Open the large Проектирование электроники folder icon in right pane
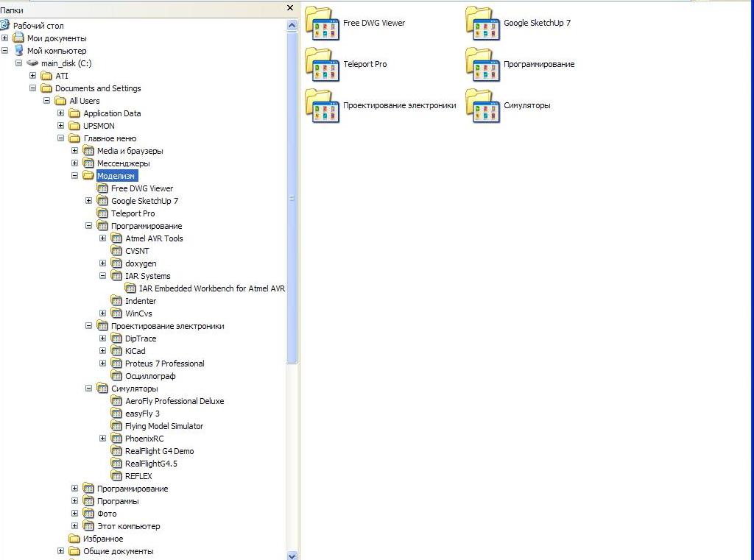754x560 pixels. [x=323, y=106]
